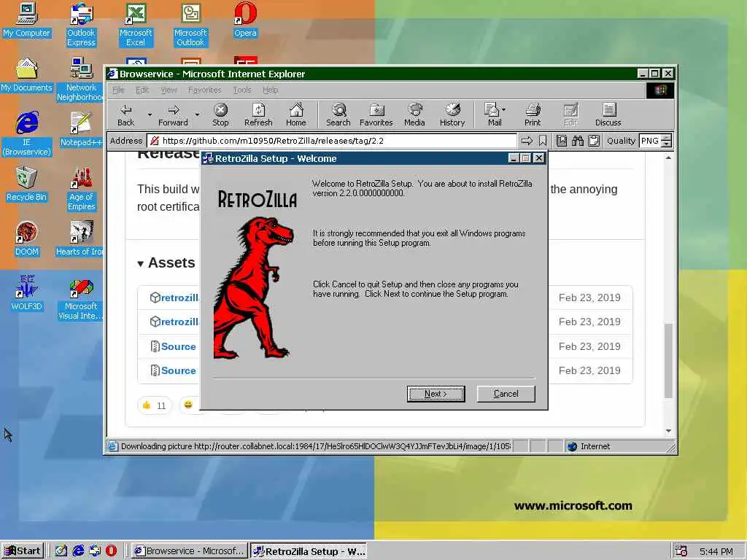Select Microsoft Excel desktop shortcut

(x=136, y=25)
